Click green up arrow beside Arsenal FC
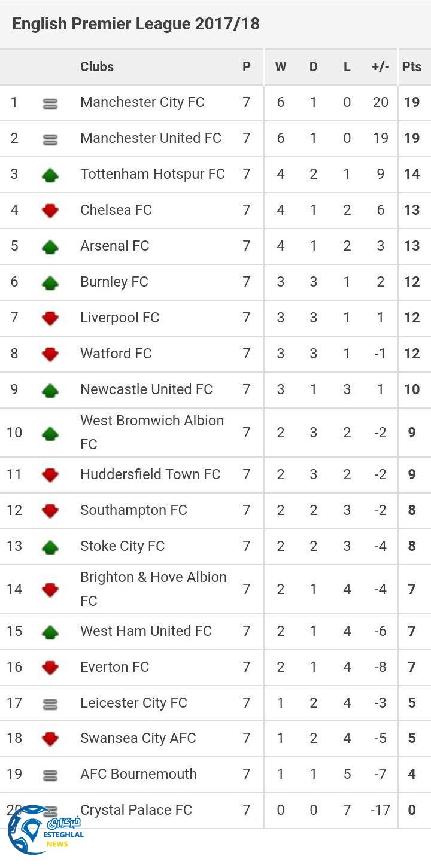 [50, 246]
